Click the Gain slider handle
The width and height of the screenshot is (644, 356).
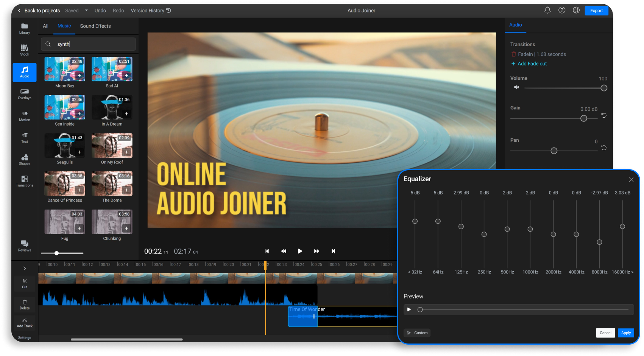pyautogui.click(x=583, y=118)
